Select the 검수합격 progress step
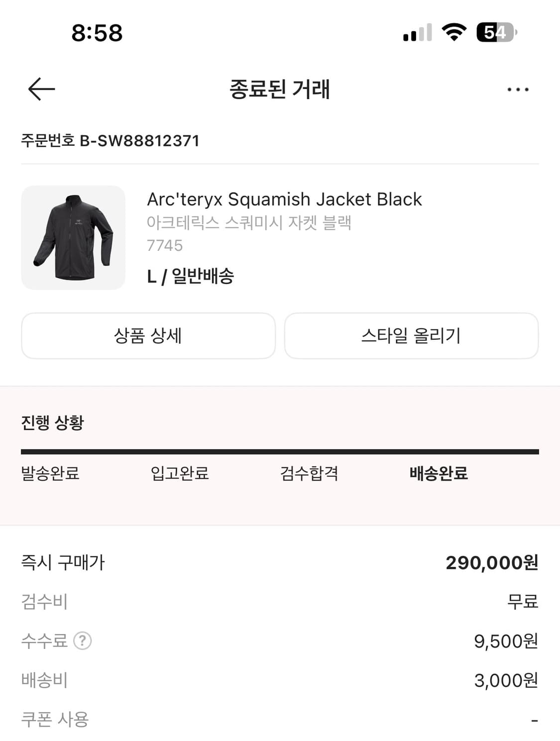This screenshot has width=560, height=741. point(309,473)
